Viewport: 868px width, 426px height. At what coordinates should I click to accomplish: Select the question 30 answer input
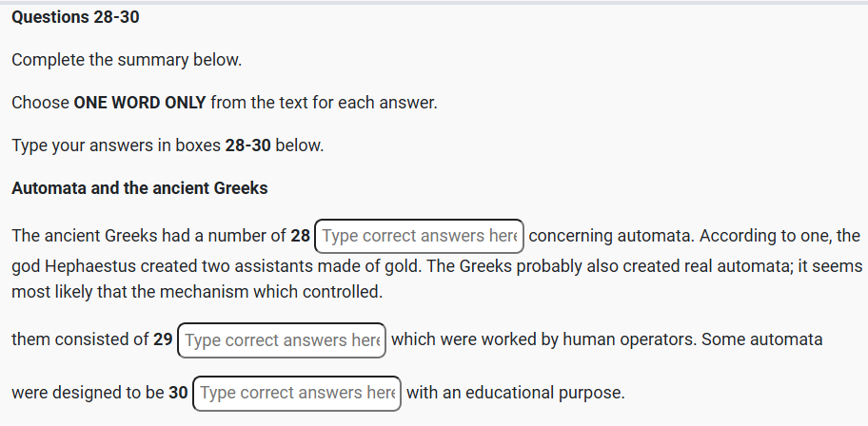[297, 393]
